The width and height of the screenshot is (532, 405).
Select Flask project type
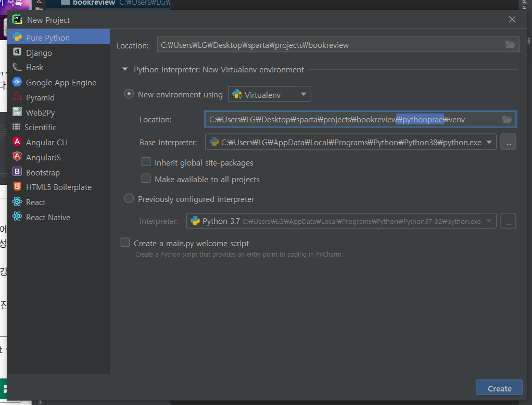[x=58, y=68]
